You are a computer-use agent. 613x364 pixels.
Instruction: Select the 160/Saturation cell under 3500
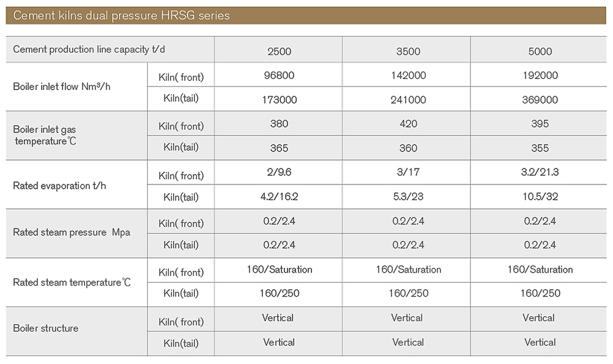click(408, 270)
